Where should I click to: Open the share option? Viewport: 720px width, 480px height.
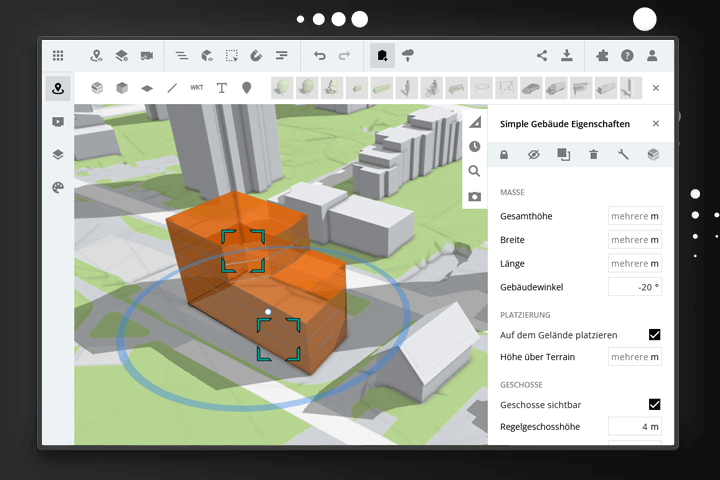pyautogui.click(x=542, y=56)
